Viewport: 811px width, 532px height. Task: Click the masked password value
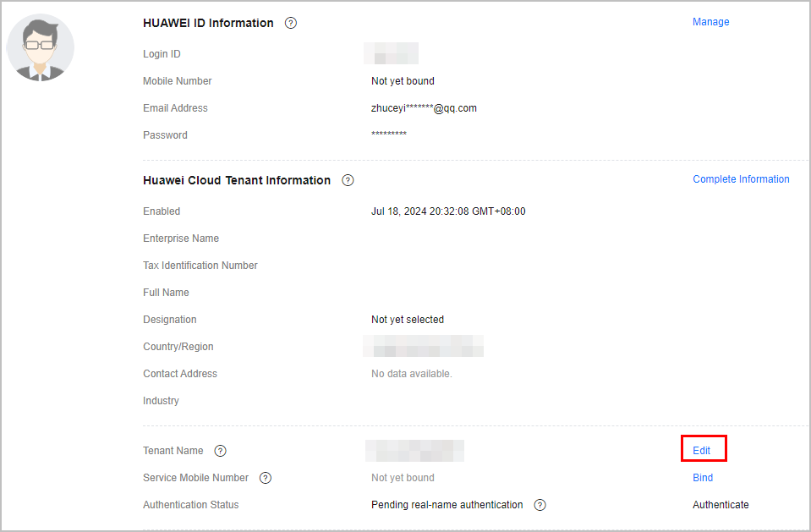pos(388,134)
